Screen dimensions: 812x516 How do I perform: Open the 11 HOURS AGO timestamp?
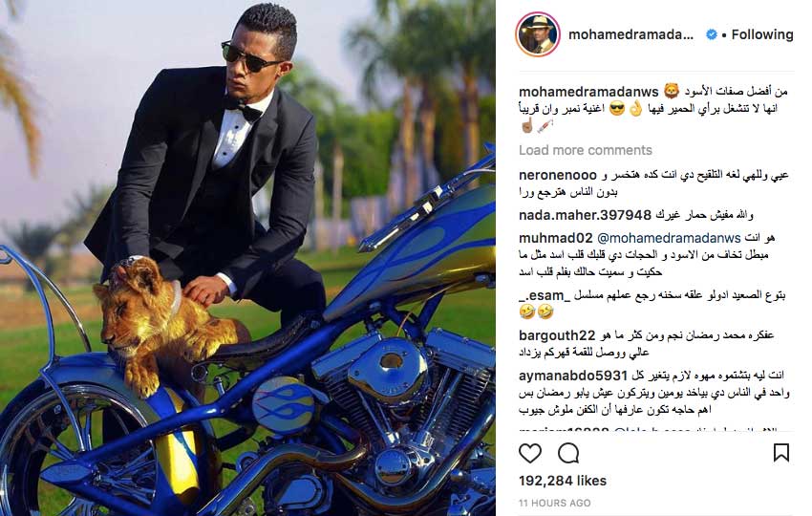[x=555, y=503]
